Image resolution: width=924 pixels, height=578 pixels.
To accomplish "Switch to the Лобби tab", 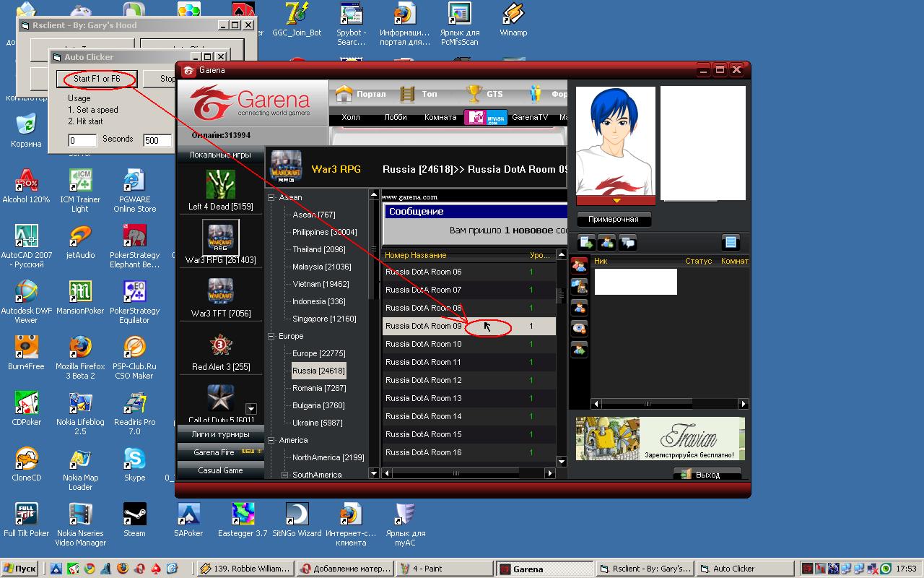I will point(395,117).
